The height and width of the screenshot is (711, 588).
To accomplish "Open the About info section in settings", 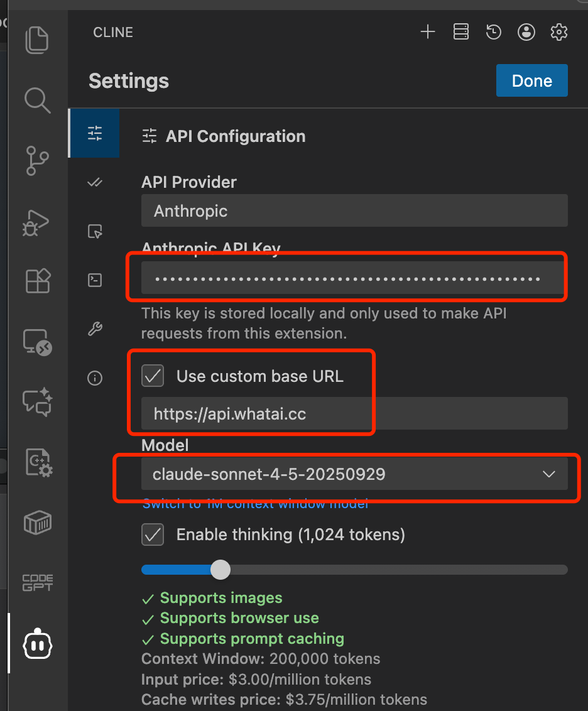I will click(94, 377).
